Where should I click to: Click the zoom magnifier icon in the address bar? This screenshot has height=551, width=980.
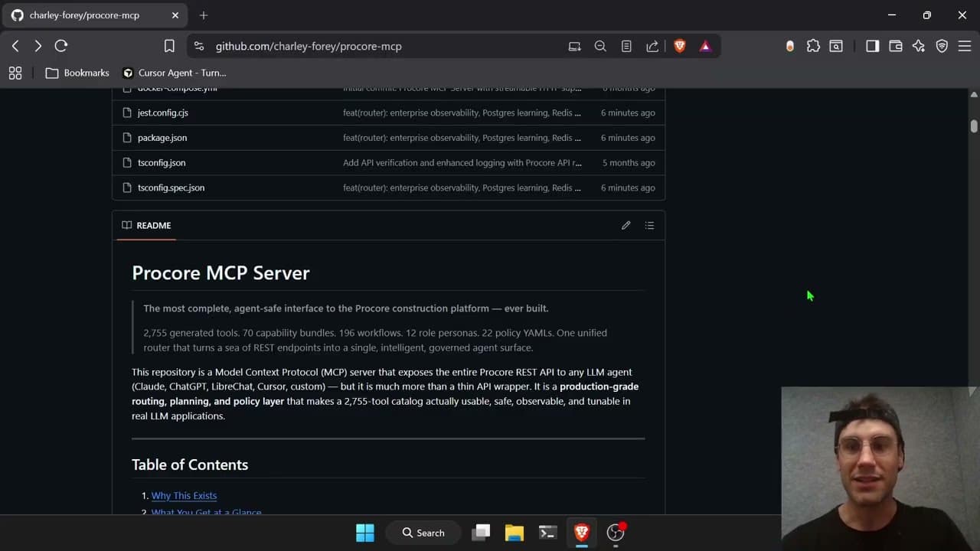600,46
